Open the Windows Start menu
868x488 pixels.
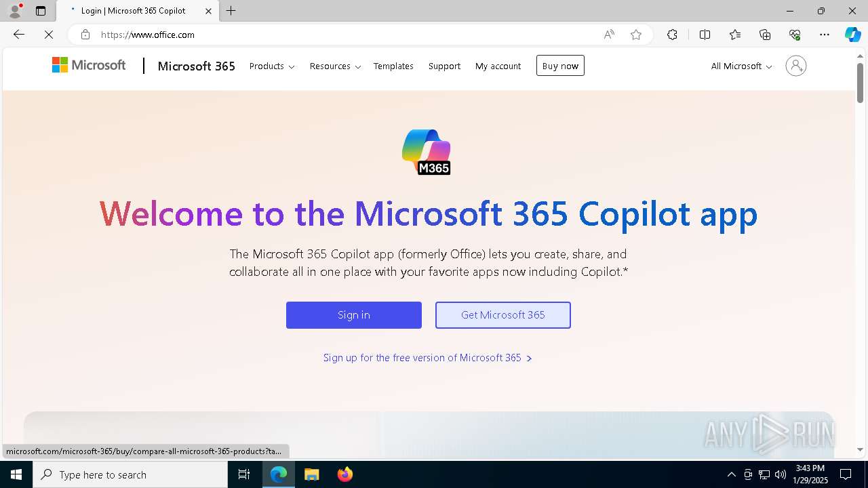[16, 474]
